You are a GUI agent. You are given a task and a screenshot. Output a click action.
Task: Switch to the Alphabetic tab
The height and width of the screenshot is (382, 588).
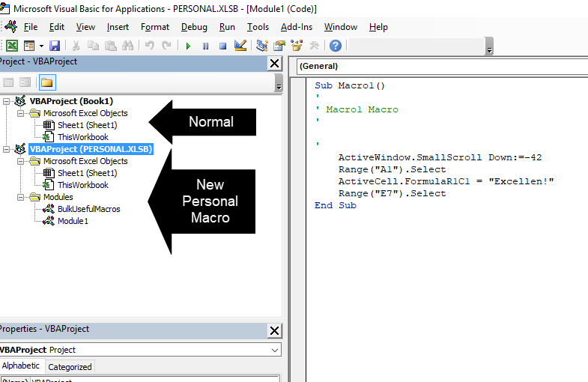(x=21, y=366)
